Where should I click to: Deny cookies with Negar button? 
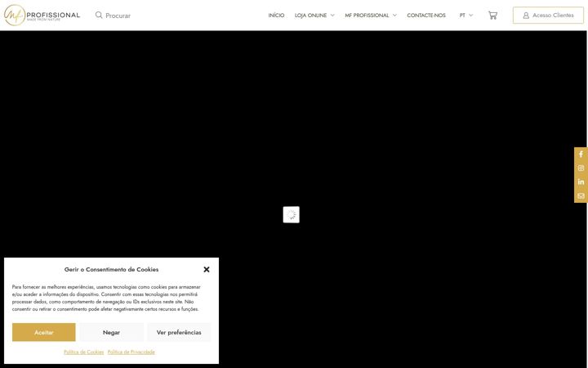pyautogui.click(x=111, y=332)
